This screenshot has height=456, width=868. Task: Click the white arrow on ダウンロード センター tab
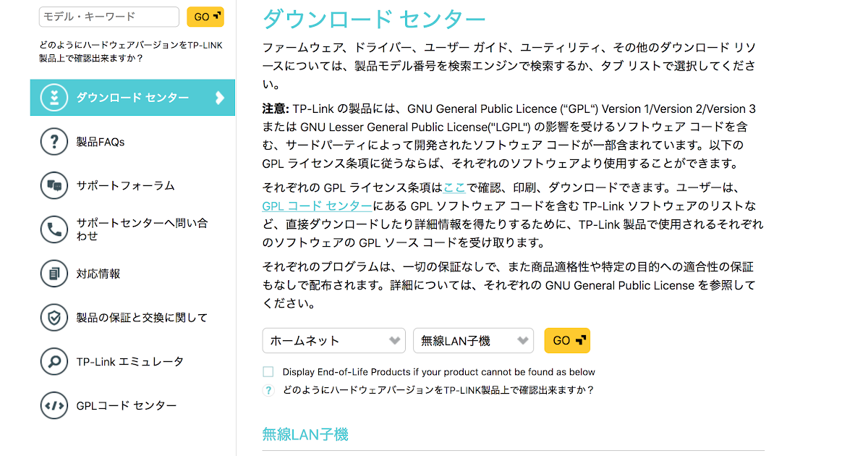tap(220, 98)
